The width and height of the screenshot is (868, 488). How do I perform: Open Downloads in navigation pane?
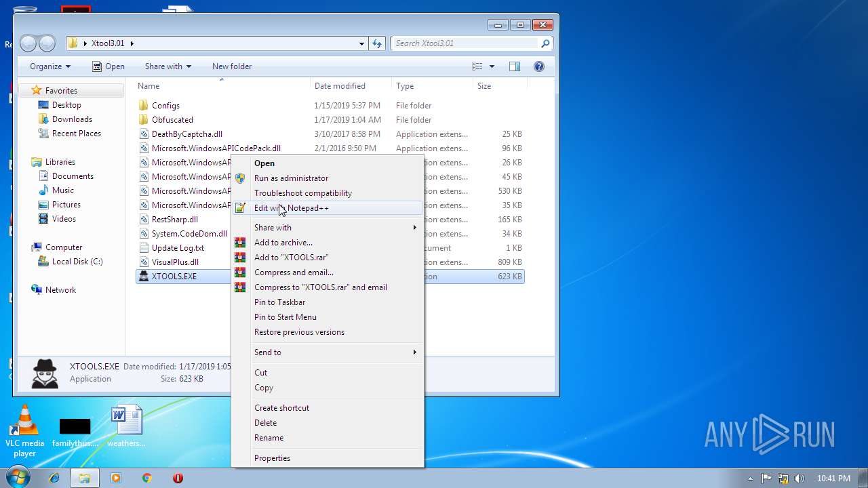(x=72, y=119)
